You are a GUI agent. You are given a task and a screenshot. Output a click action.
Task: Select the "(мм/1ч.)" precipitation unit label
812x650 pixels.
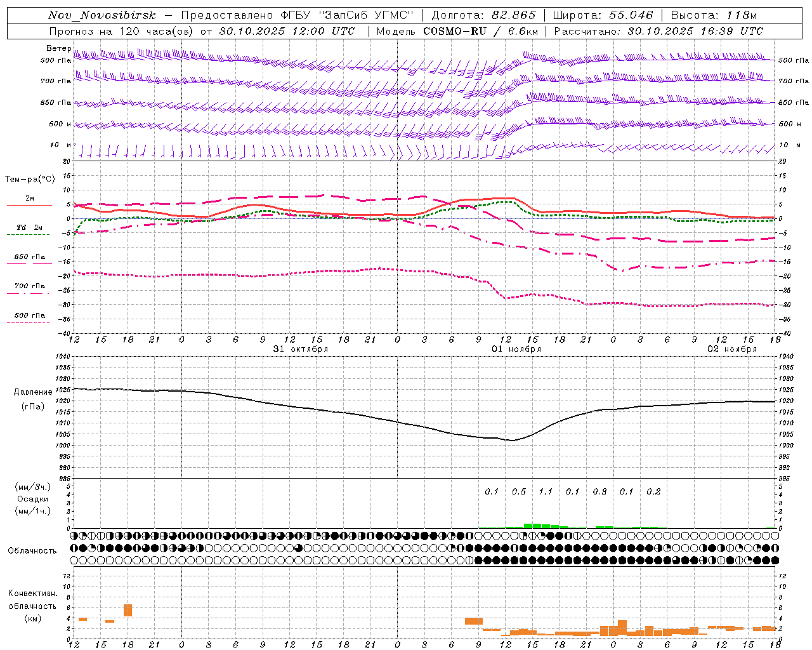[x=32, y=511]
